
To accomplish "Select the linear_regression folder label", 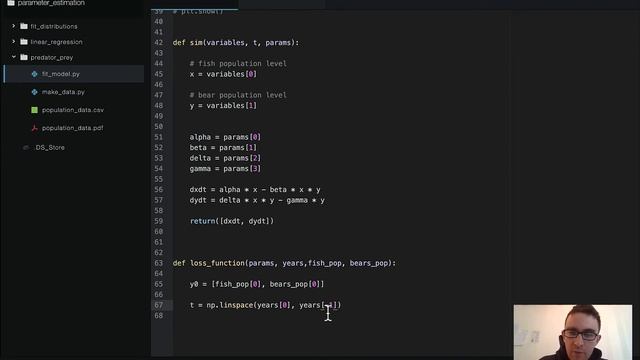I will coord(56,42).
